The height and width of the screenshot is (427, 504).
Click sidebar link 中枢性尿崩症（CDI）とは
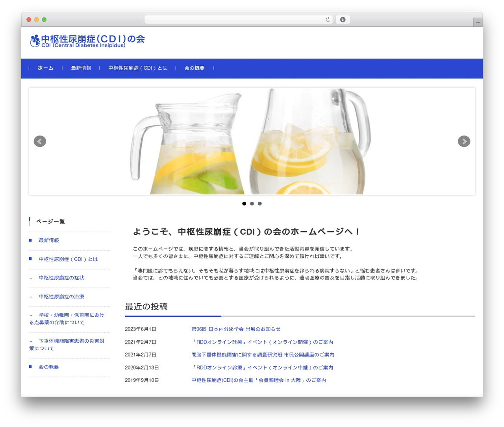click(68, 259)
